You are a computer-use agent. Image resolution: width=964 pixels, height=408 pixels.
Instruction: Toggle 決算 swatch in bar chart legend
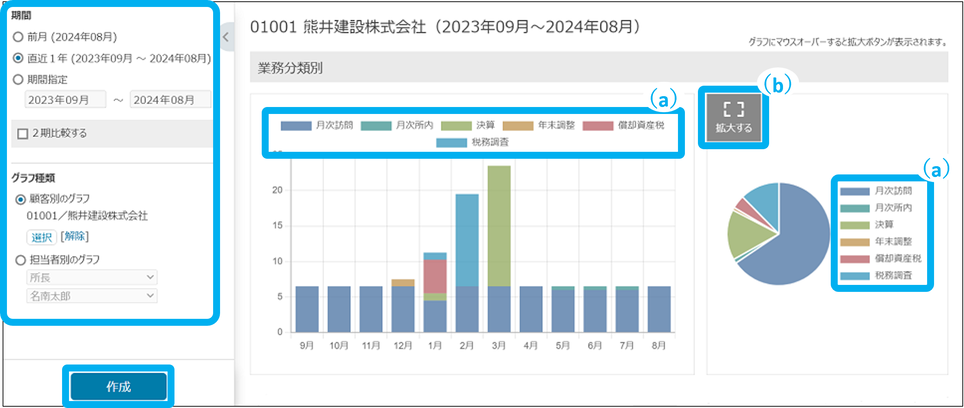click(457, 126)
